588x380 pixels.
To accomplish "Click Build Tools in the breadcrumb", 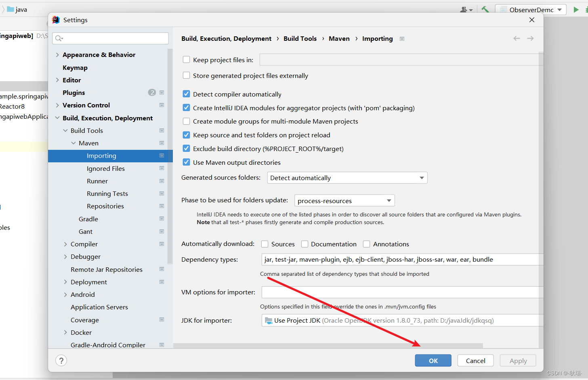I will click(300, 38).
